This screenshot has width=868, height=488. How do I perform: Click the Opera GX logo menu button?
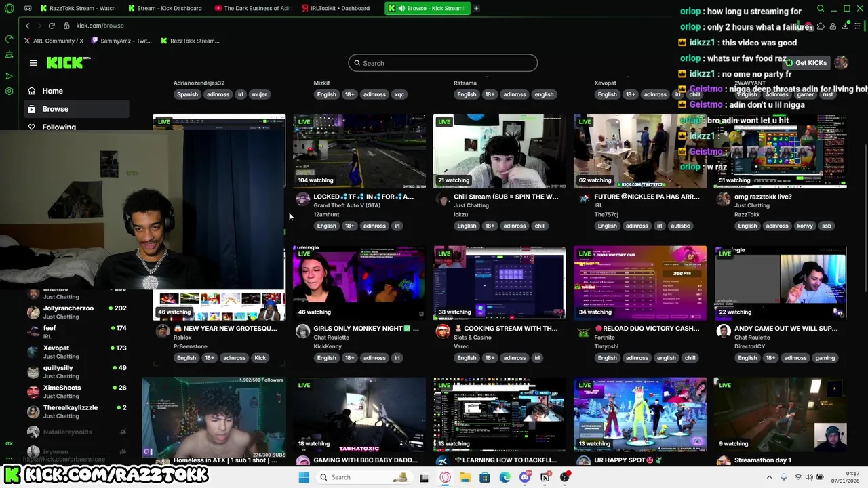pos(9,8)
